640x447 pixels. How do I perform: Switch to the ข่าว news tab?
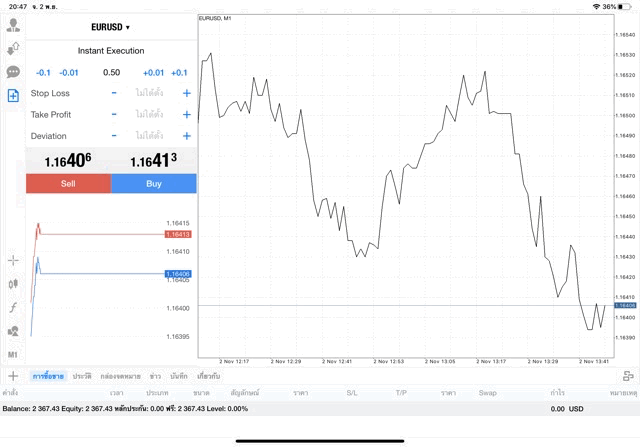click(x=155, y=376)
